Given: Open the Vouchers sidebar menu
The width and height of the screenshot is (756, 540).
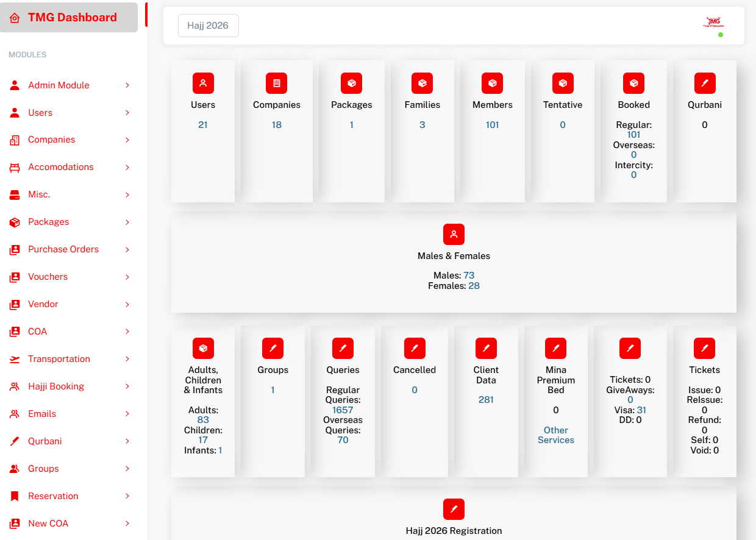Looking at the screenshot, I should coord(48,277).
